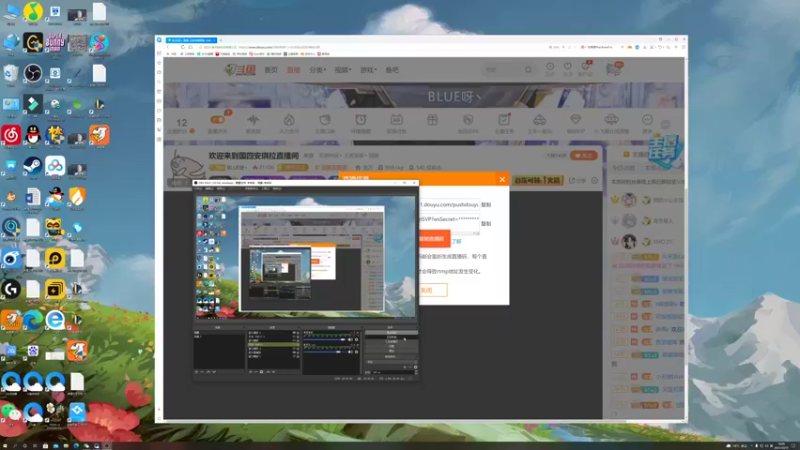Open the diamond VIP icon

click(576, 120)
